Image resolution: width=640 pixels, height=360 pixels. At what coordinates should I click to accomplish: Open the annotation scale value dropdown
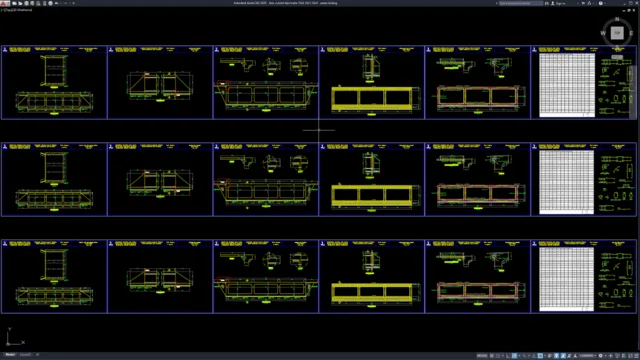click(588, 356)
